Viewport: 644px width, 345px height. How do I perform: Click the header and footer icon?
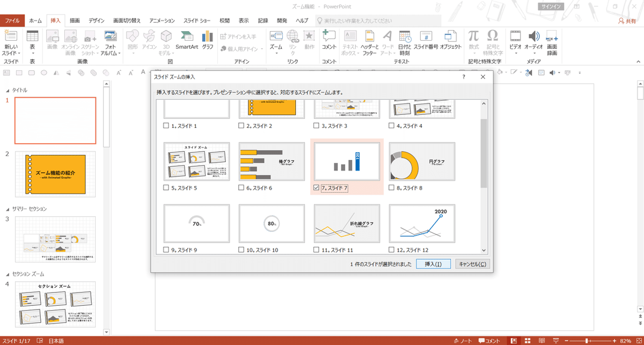[369, 36]
